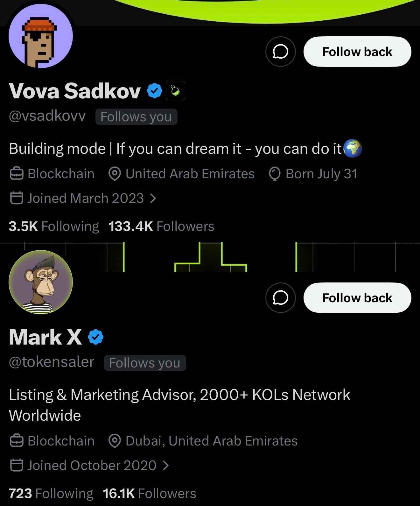This screenshot has height=506, width=420.
Task: View Mark X's 723 Following list
Action: tap(51, 493)
